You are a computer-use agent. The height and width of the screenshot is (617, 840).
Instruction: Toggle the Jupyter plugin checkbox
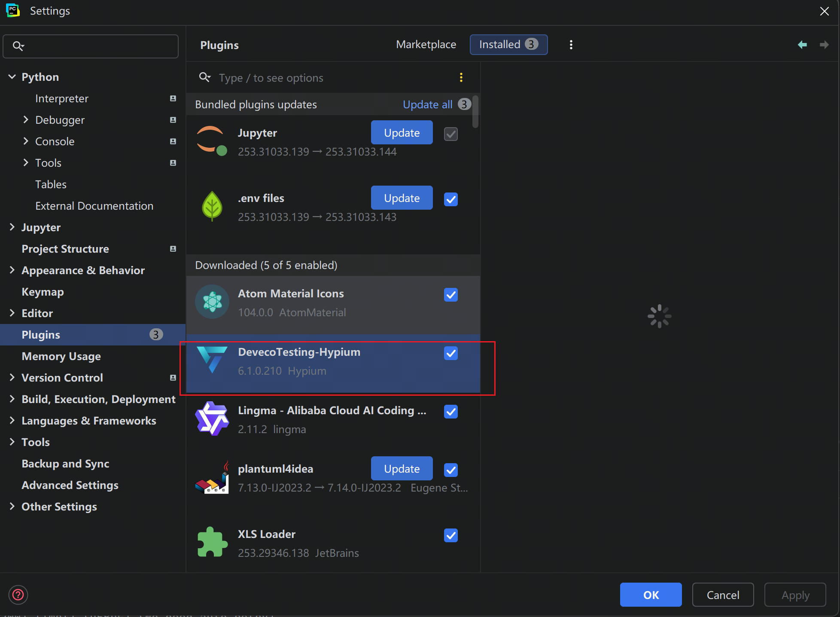pyautogui.click(x=451, y=134)
